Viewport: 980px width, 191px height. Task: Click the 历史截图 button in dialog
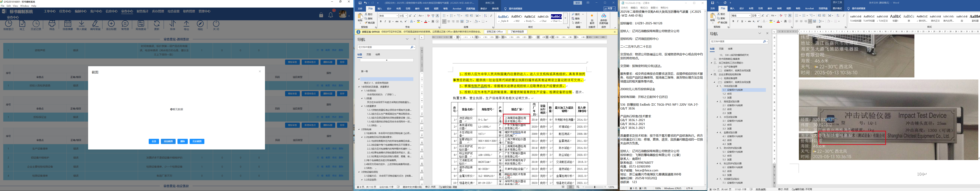(x=197, y=142)
